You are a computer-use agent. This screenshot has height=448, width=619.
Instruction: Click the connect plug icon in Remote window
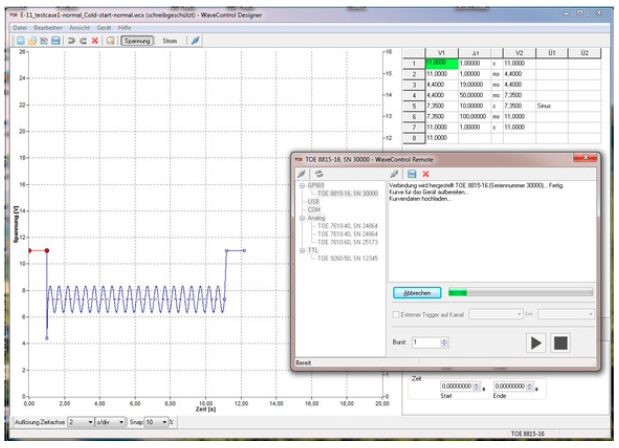pyautogui.click(x=302, y=174)
